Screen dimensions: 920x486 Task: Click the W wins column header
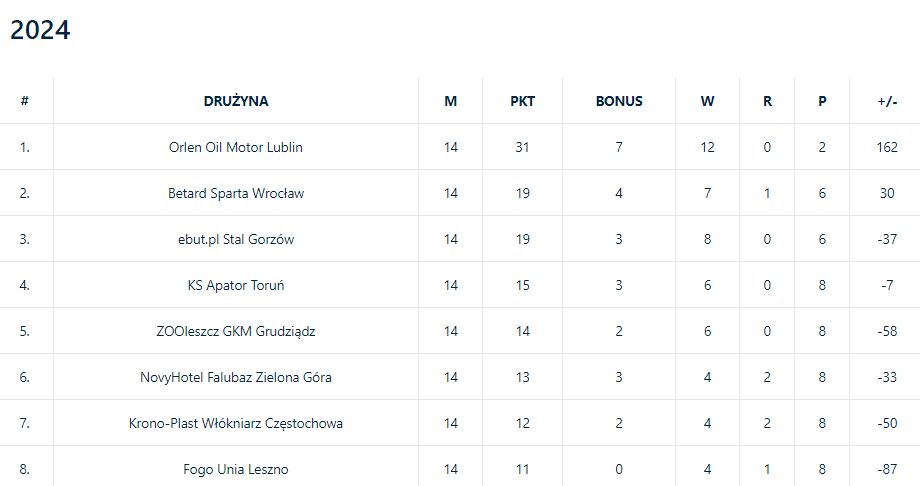click(x=708, y=101)
